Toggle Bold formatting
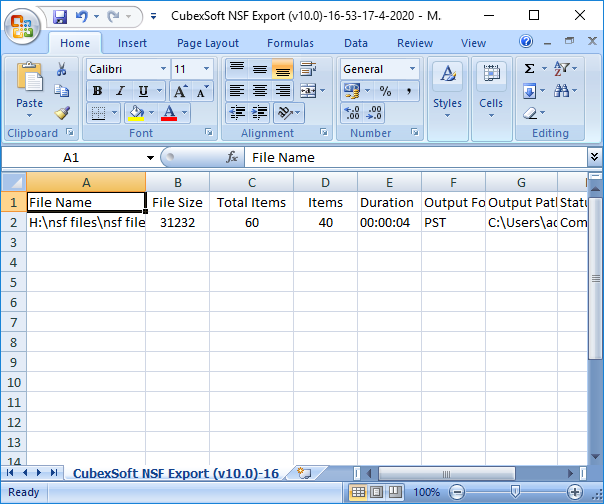Image resolution: width=604 pixels, height=504 pixels. (x=97, y=91)
